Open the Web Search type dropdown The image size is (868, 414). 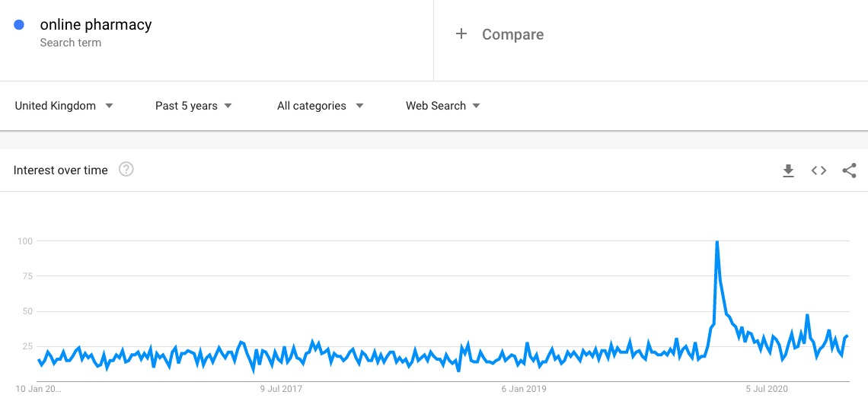tap(443, 106)
